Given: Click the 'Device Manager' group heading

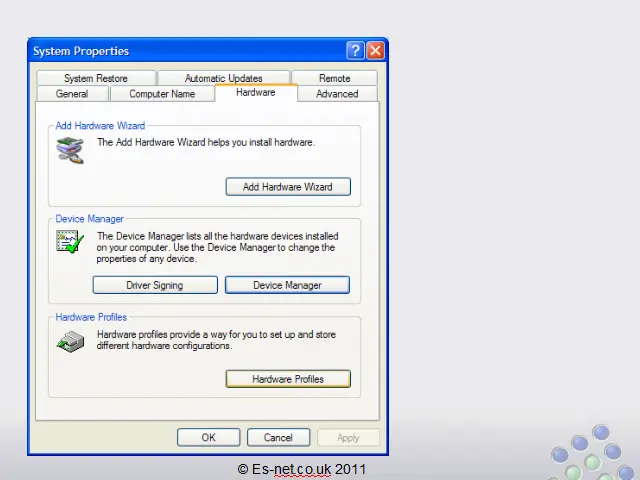Looking at the screenshot, I should click(x=89, y=219).
